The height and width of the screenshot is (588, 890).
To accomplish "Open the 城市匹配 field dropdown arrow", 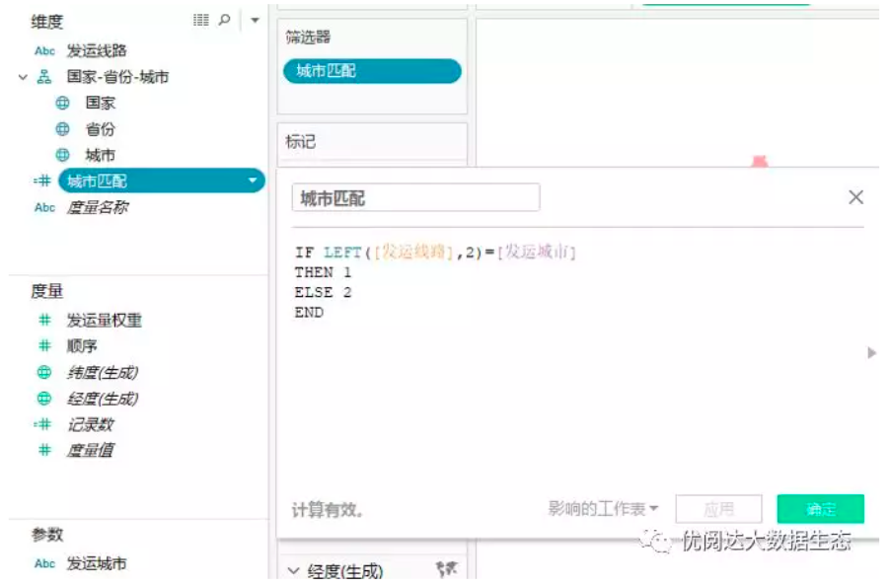I will tap(253, 182).
